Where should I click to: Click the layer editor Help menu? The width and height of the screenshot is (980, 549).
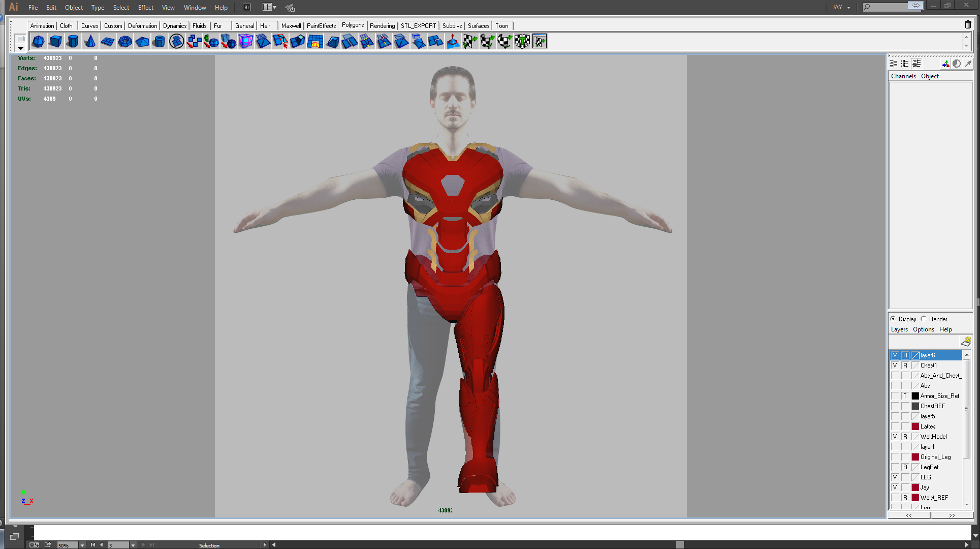(x=945, y=329)
